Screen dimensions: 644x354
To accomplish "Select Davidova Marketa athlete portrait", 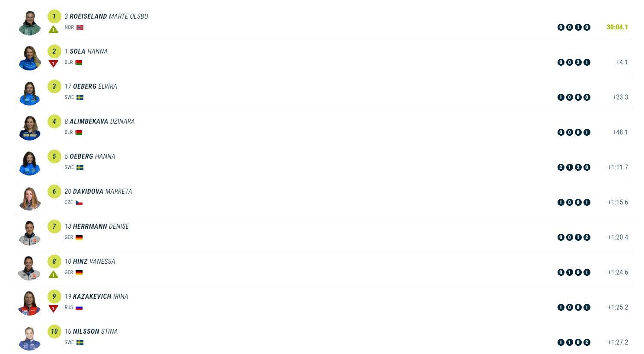I will point(30,198).
